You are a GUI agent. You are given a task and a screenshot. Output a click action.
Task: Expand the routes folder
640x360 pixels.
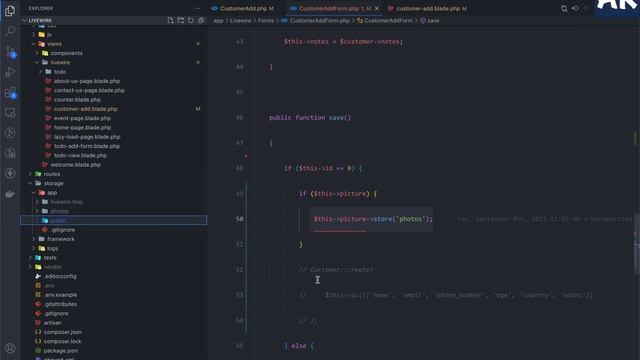(52, 174)
